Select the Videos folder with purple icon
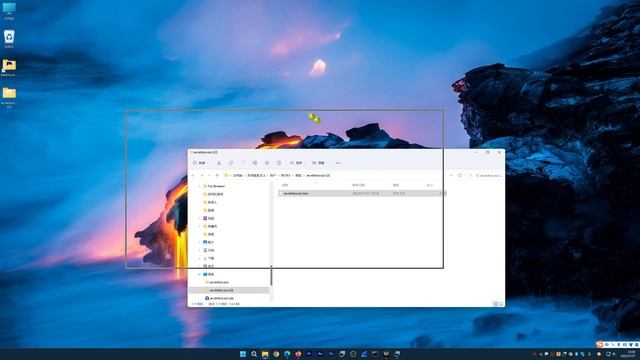 point(209,218)
